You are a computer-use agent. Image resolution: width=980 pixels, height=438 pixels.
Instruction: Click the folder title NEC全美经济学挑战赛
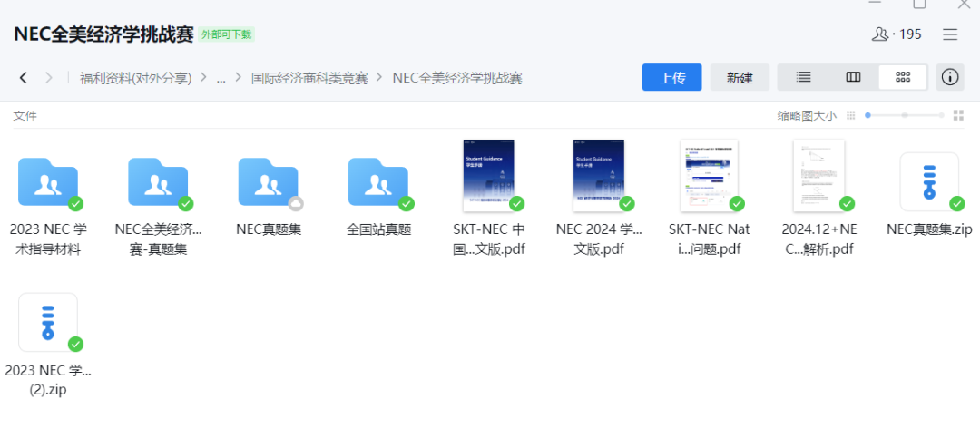[x=103, y=34]
